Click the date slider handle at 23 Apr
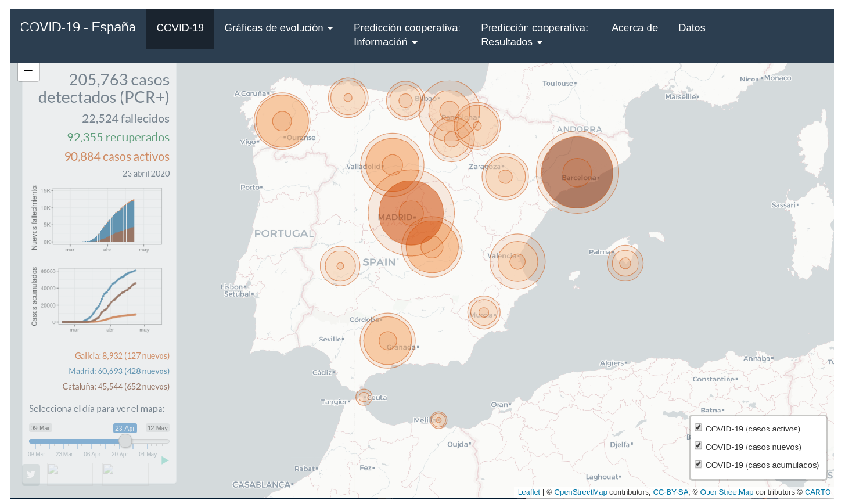 pos(125,441)
